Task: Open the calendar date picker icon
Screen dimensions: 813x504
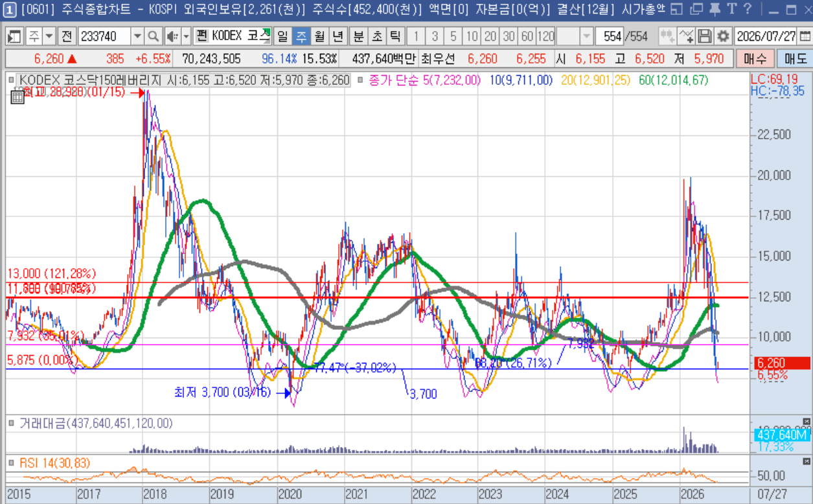Action: (x=805, y=36)
